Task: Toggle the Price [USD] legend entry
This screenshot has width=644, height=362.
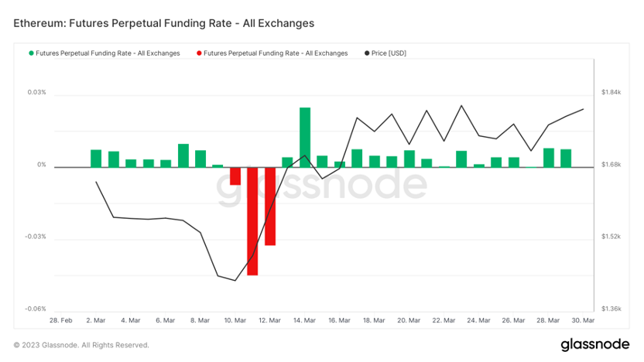Action: (x=385, y=53)
